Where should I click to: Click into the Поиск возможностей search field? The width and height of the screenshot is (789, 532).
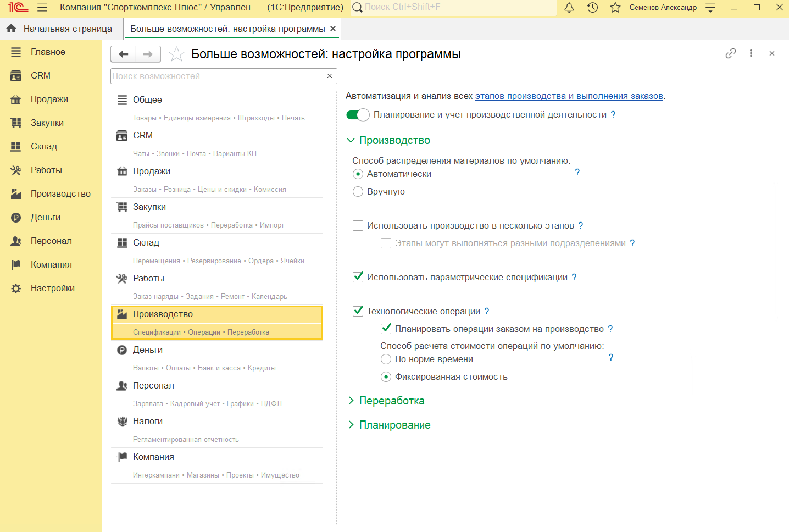pyautogui.click(x=216, y=76)
